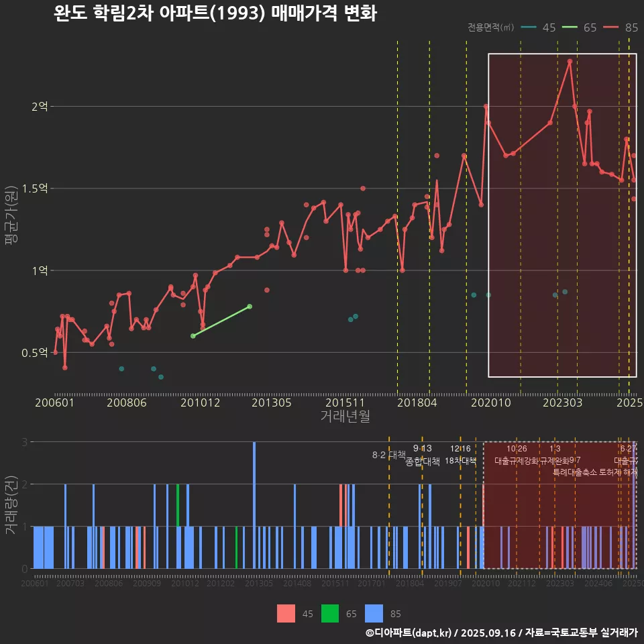Click the lowest red point near 0.4억
Screen dimensions: 644x644
point(65,368)
